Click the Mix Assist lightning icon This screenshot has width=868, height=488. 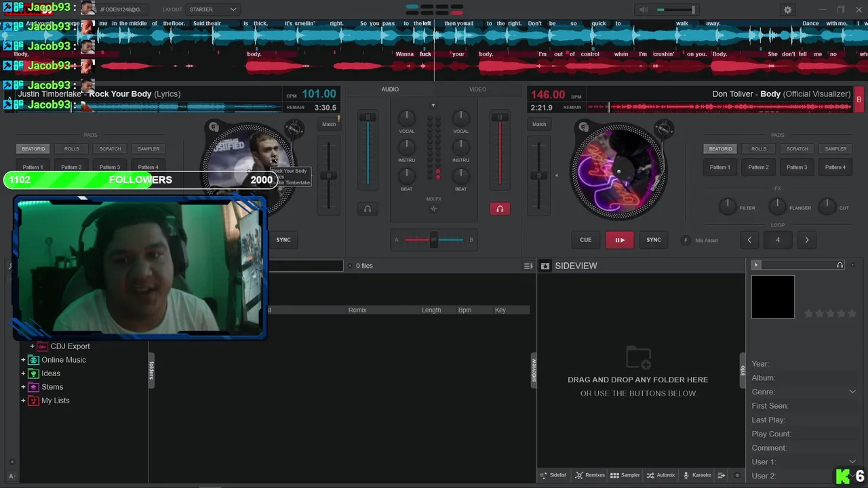[x=686, y=240]
